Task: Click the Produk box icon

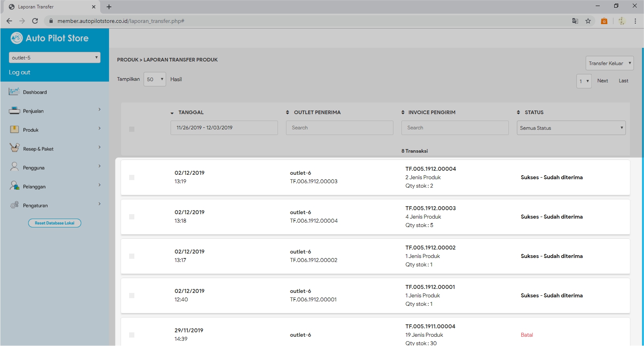Action: pos(14,129)
